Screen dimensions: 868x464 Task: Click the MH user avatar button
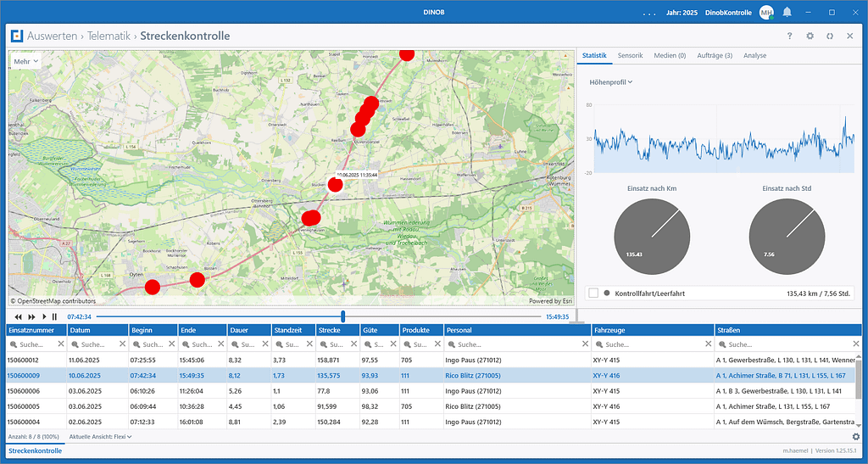click(x=766, y=13)
